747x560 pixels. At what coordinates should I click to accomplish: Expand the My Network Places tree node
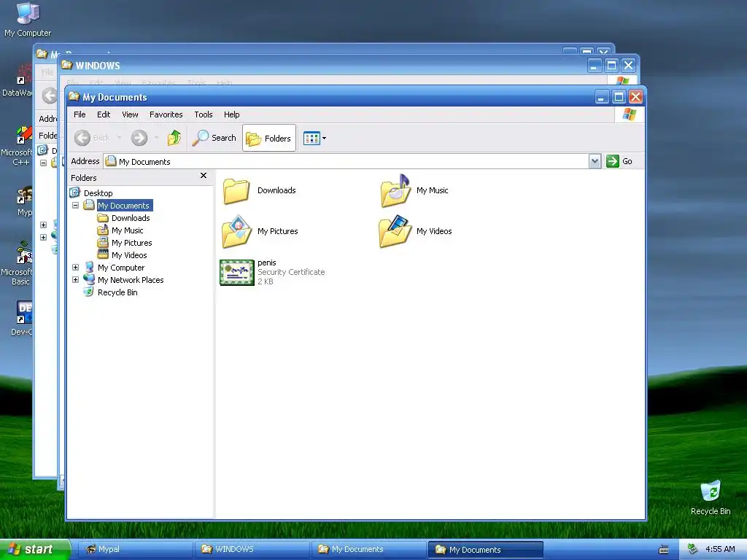click(x=75, y=279)
